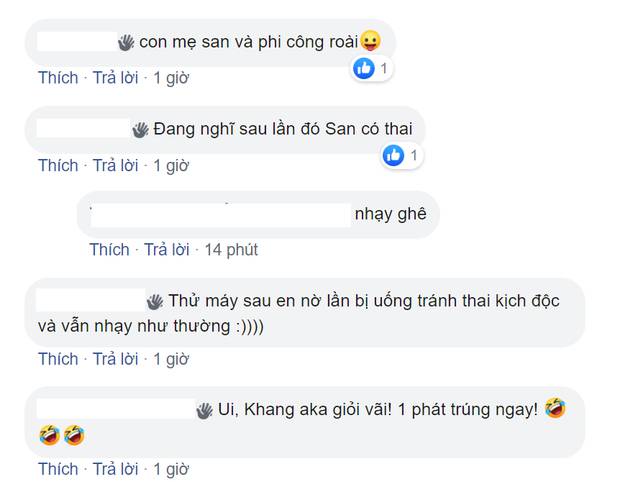Reply to the 'nhạy ghê' comment

click(x=167, y=249)
